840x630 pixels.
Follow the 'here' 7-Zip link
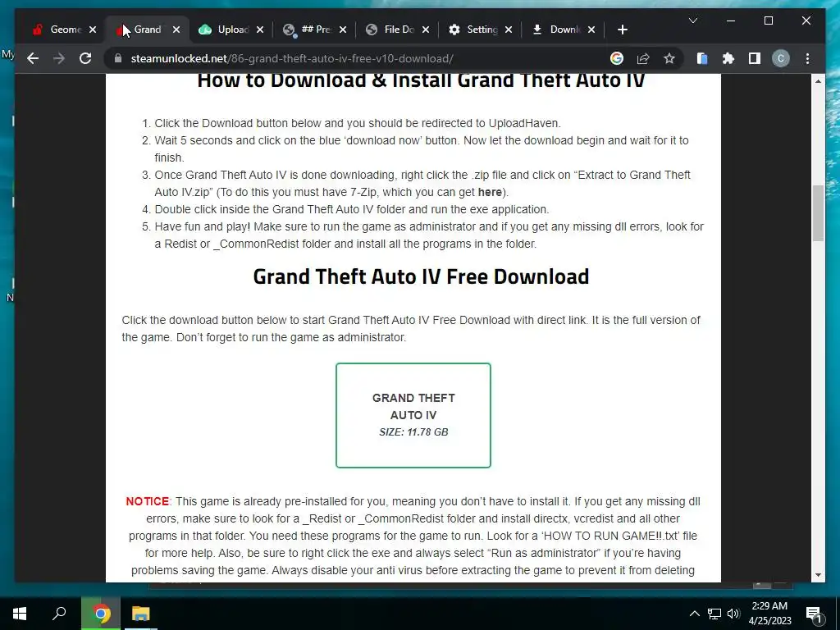tap(490, 192)
